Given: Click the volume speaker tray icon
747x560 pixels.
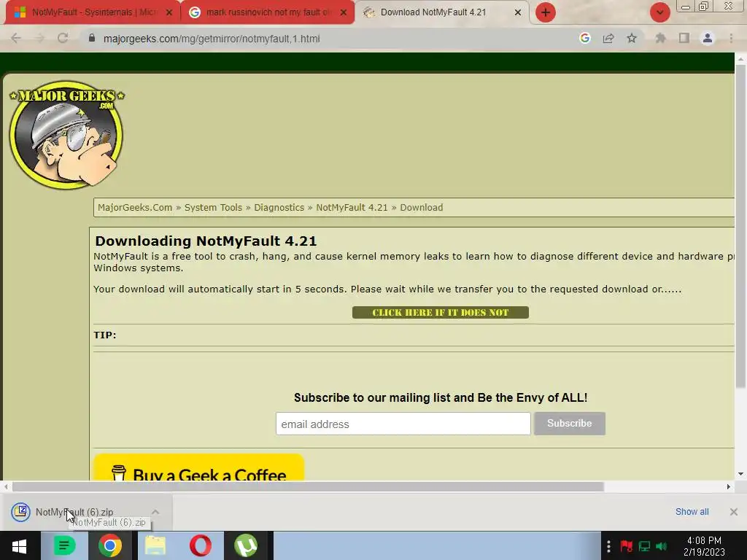Looking at the screenshot, I should (661, 546).
